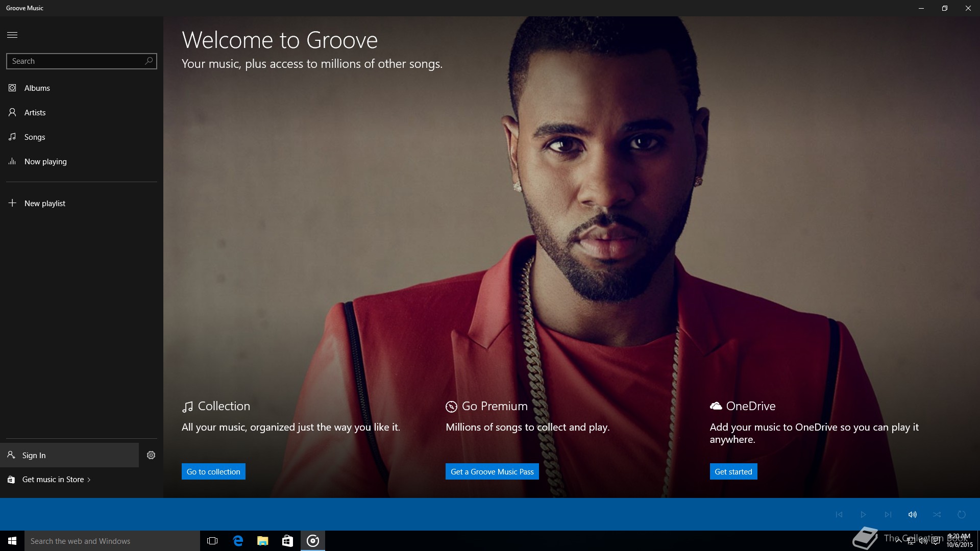Click the Sign In button
980x551 pixels.
[69, 455]
